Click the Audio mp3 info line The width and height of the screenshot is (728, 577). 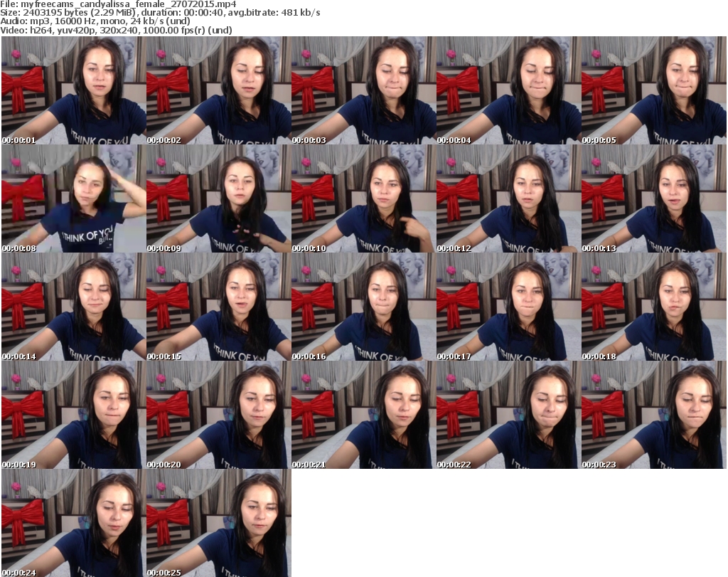coord(95,21)
